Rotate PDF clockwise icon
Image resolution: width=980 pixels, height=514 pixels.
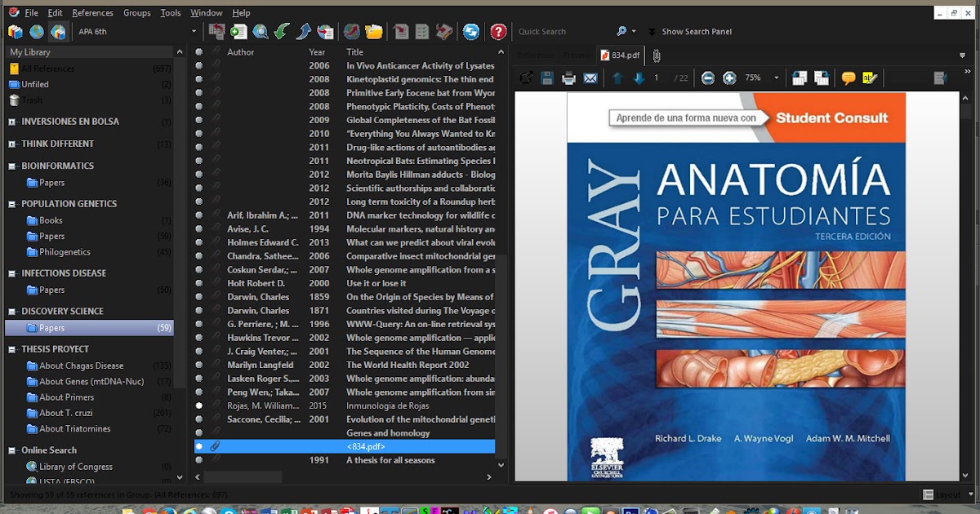(822, 78)
